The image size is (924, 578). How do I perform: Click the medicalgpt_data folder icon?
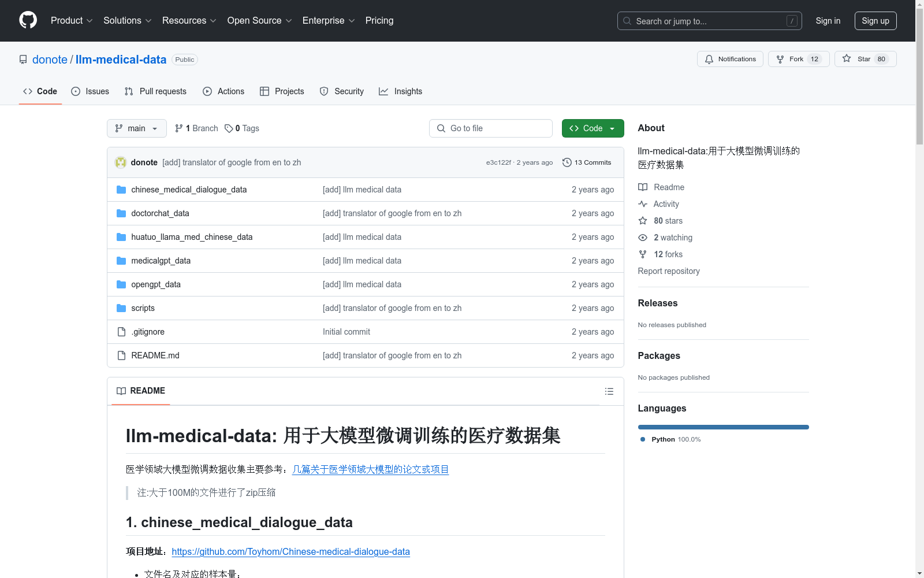[121, 261]
